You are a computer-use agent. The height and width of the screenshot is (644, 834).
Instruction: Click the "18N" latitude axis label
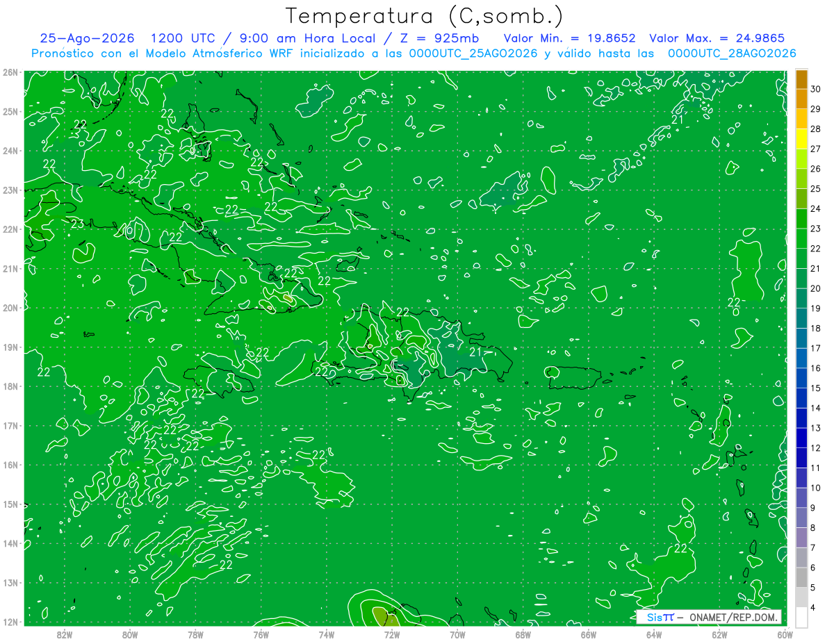pyautogui.click(x=10, y=386)
